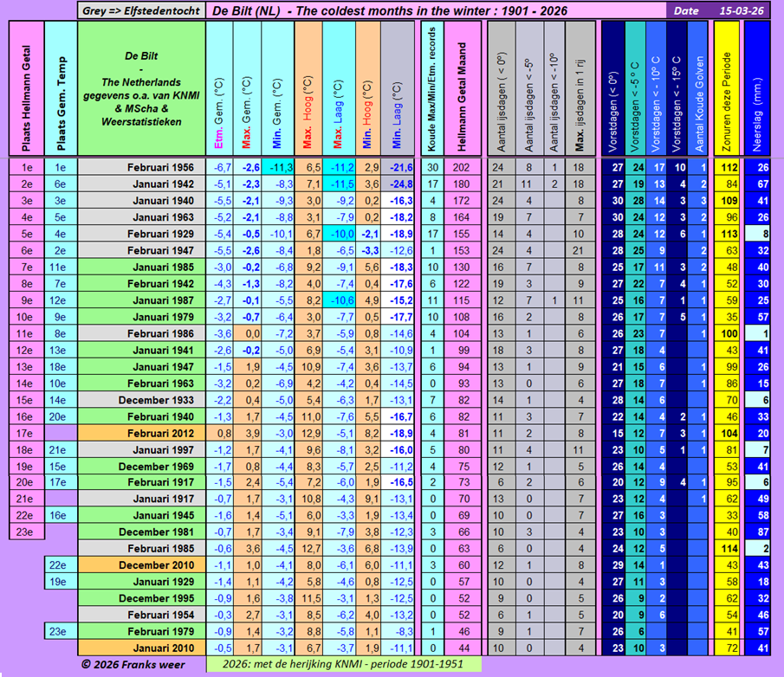Click the orange "Februari 2012" month cell

click(141, 433)
